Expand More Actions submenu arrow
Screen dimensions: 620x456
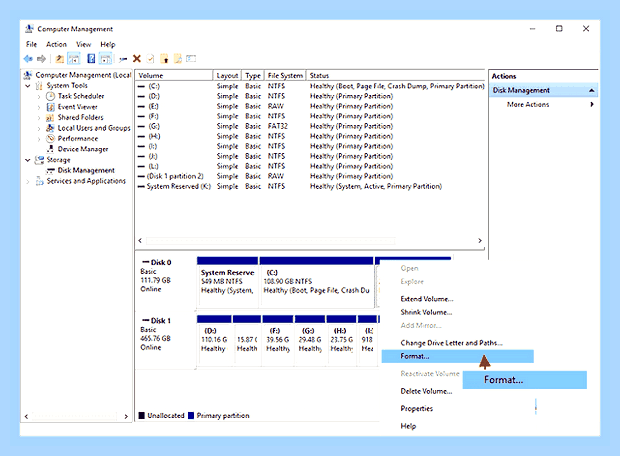click(x=592, y=104)
